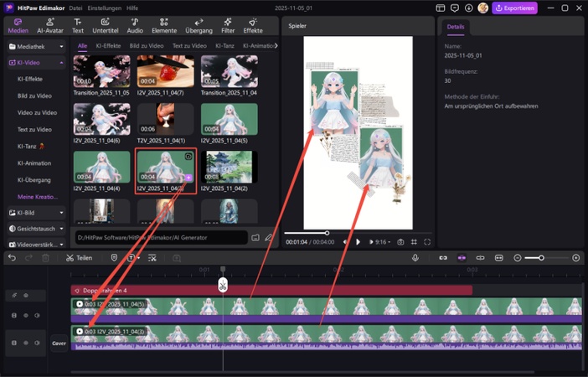Zoom in timeline with plus icon
The image size is (588, 377).
click(575, 258)
